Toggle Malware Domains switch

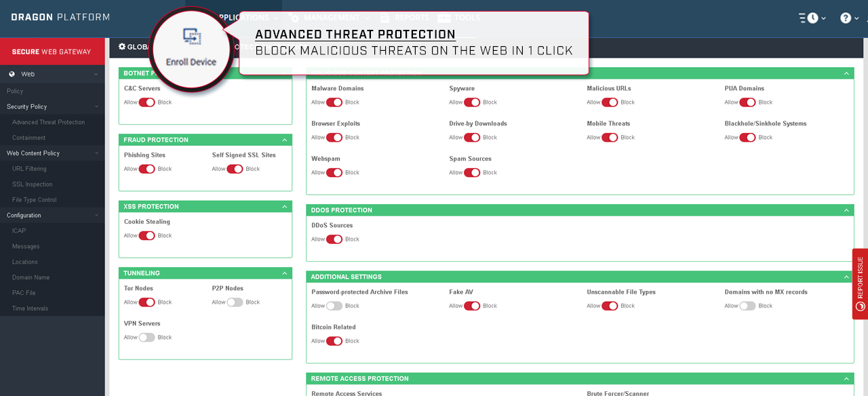334,102
